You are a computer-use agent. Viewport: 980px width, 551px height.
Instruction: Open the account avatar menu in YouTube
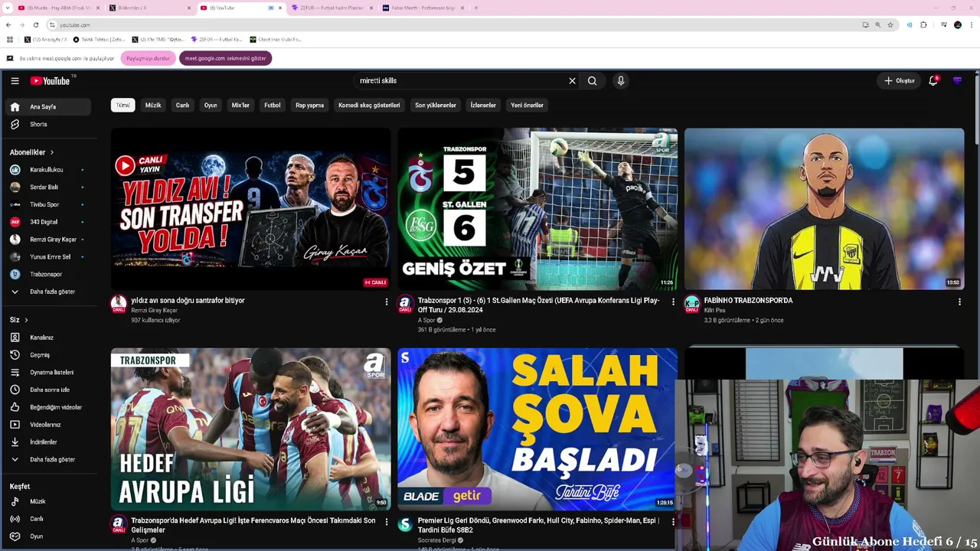(x=957, y=80)
